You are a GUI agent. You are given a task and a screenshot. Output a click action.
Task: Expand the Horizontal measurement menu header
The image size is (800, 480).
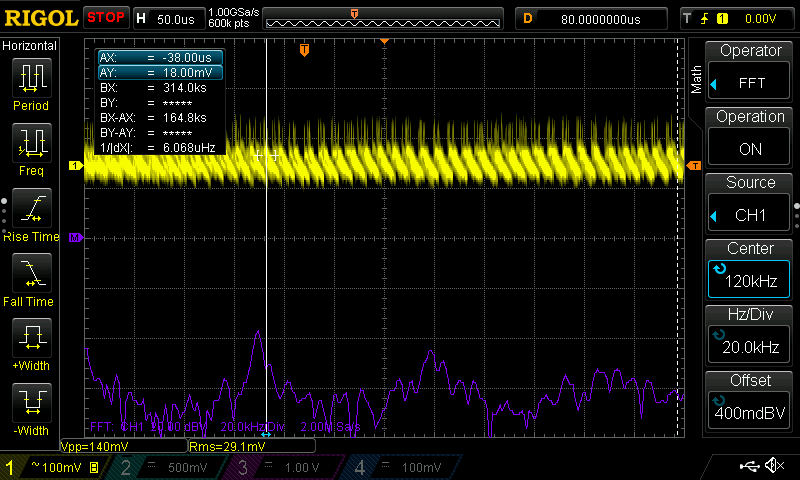(x=30, y=46)
